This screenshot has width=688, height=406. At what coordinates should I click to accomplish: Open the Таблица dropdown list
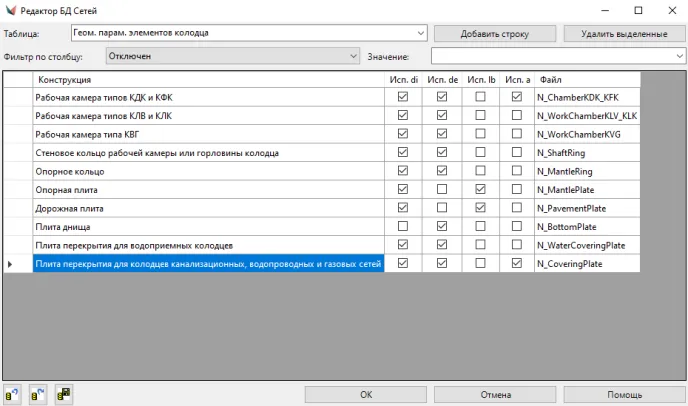[x=420, y=33]
